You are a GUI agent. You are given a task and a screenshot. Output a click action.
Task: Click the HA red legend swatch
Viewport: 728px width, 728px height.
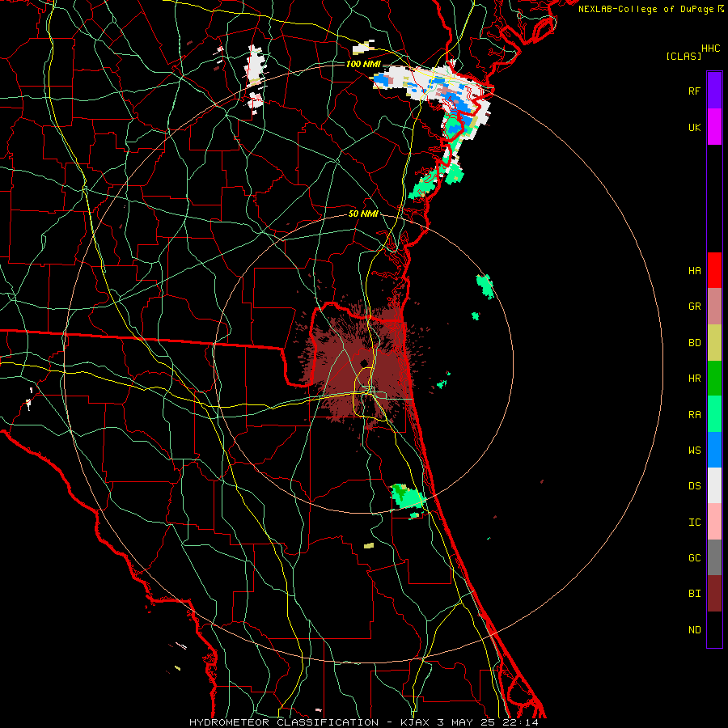(714, 270)
